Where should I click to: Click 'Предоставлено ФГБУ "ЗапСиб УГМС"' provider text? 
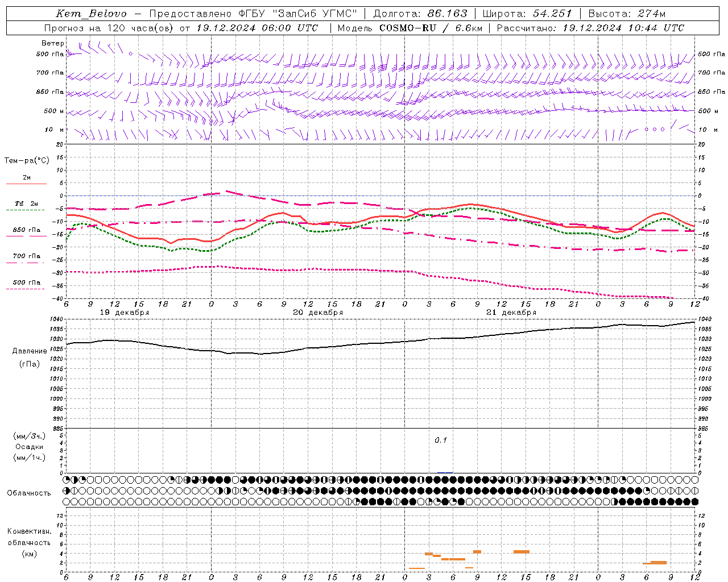253,14
